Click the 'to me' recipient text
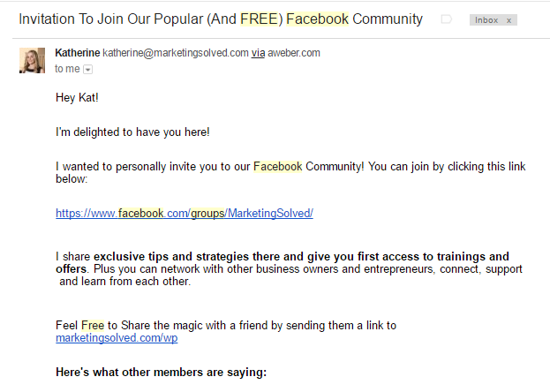Screen dimensions: 550x392 (x=67, y=69)
